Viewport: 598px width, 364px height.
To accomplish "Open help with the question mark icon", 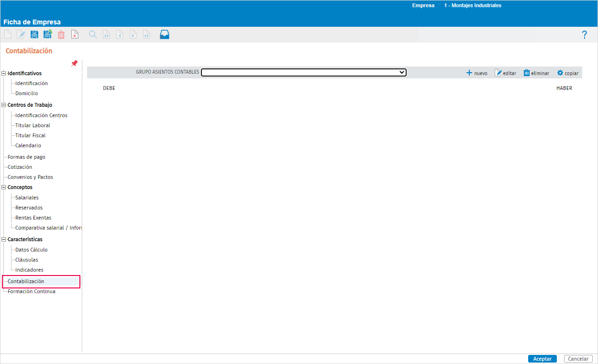I will tap(584, 35).
